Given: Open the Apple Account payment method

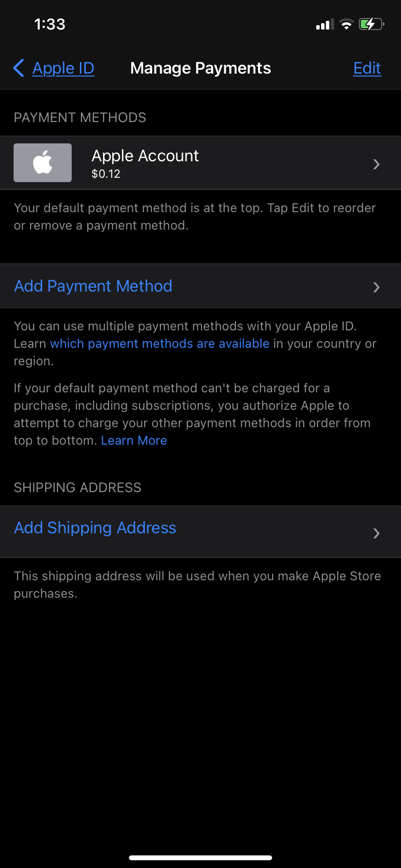Looking at the screenshot, I should click(x=200, y=163).
